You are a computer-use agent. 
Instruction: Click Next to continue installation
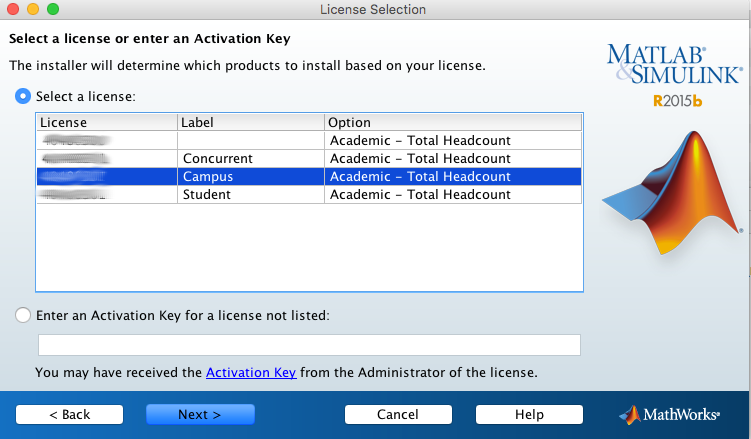200,414
